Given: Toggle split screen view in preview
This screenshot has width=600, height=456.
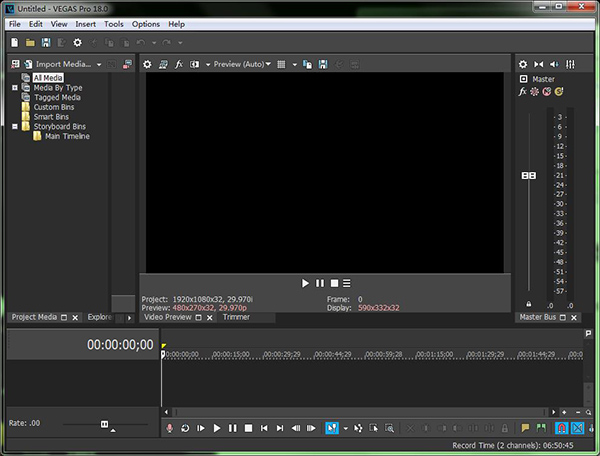Looking at the screenshot, I should pyautogui.click(x=194, y=64).
